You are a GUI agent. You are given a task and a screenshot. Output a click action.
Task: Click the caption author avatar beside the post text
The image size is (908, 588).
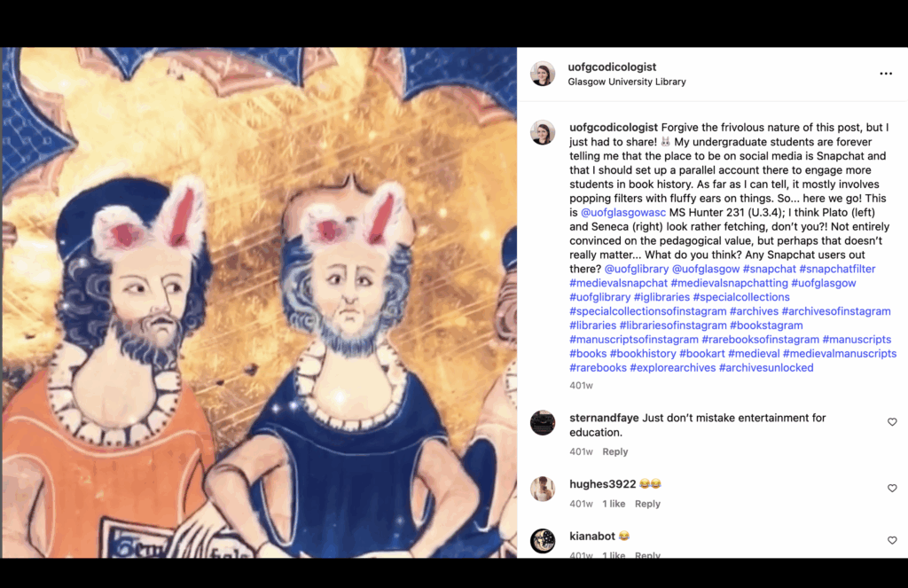coord(543,133)
